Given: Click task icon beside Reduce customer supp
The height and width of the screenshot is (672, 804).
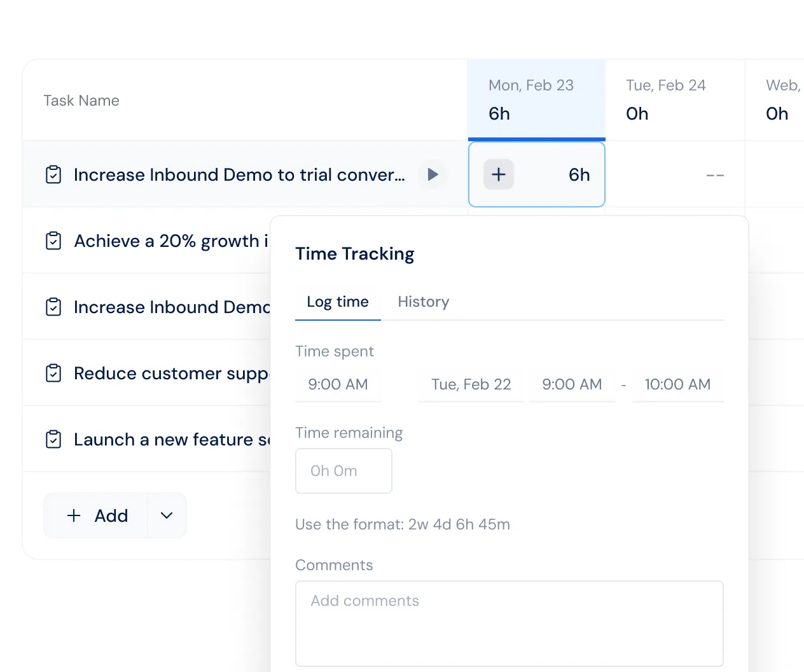Looking at the screenshot, I should 53,373.
